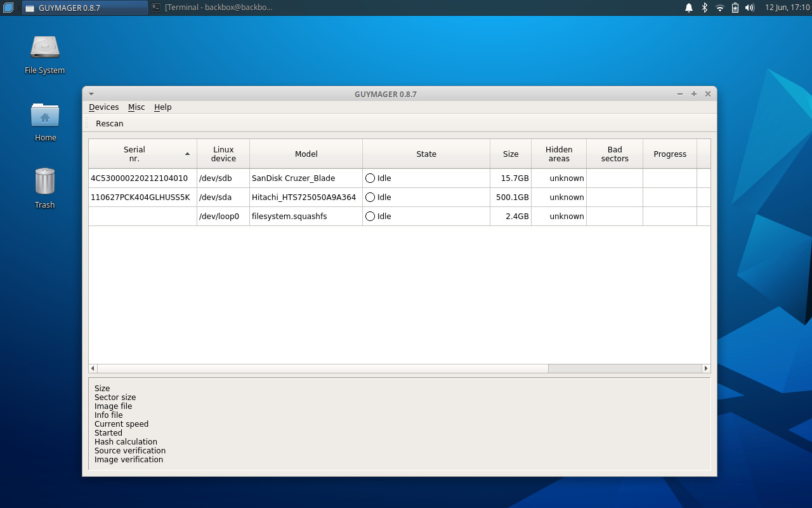Open the Devices menu
Viewport: 812px width, 508px height.
103,107
